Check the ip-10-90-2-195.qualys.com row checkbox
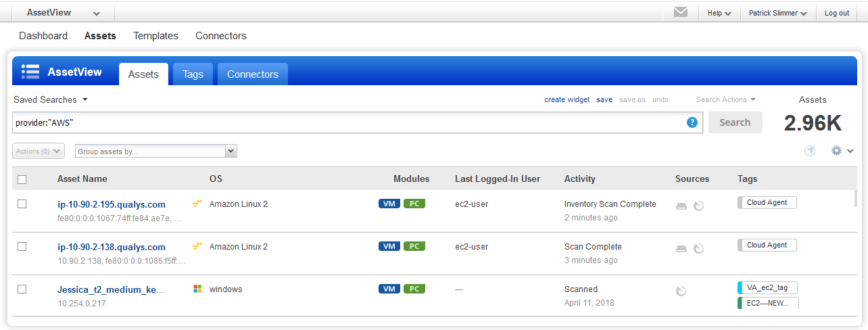 tap(22, 204)
